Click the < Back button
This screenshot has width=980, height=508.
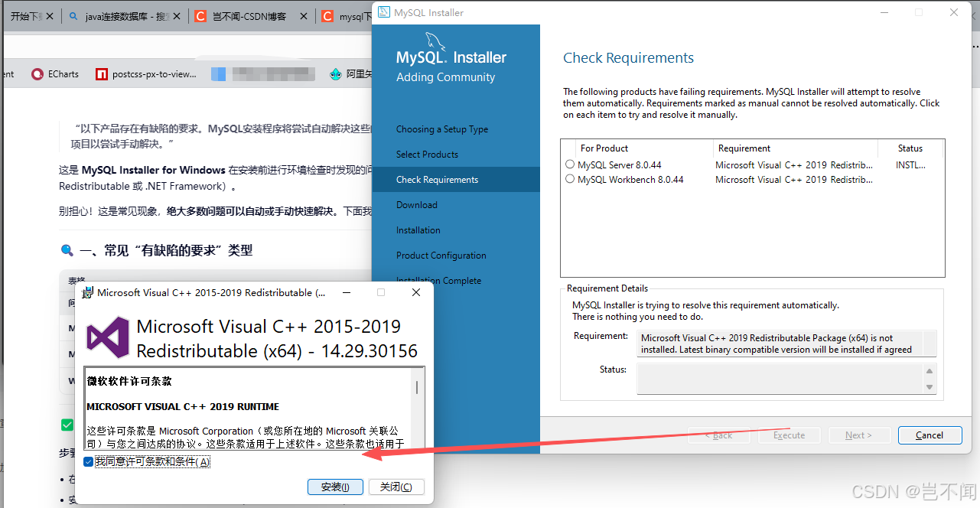[719, 435]
